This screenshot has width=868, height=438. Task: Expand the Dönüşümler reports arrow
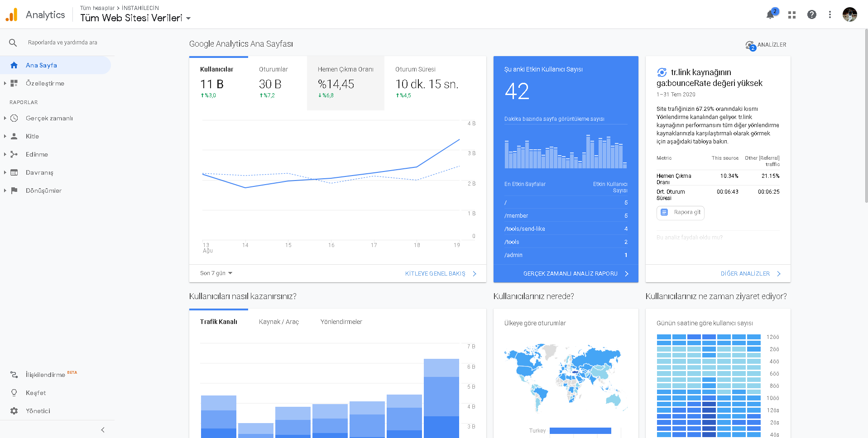5,190
